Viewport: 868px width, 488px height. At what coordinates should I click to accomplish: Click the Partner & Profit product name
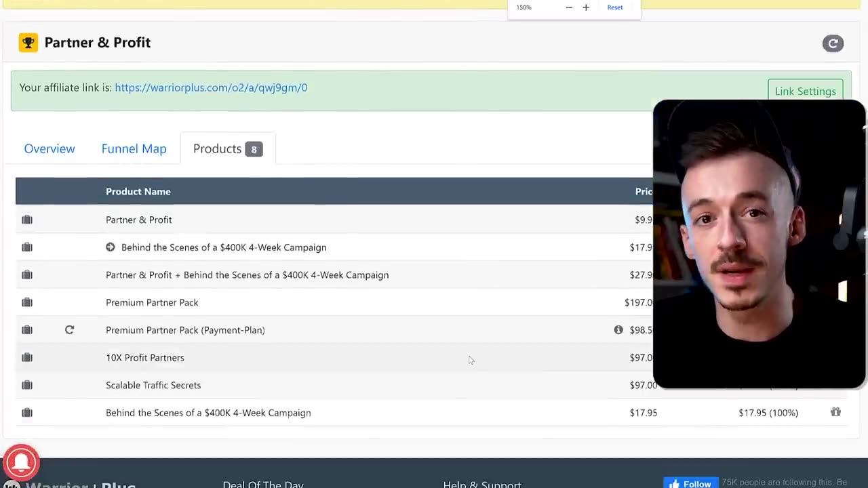click(139, 220)
